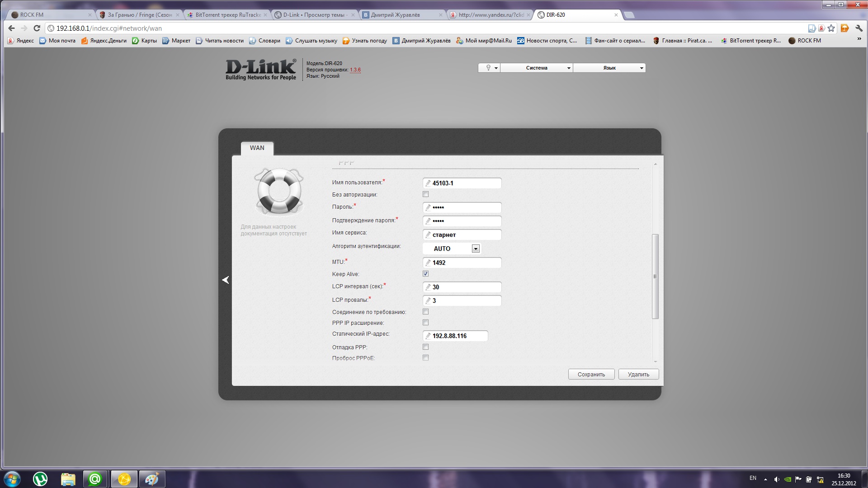
Task: Open the Система dropdown menu
Action: tap(537, 68)
